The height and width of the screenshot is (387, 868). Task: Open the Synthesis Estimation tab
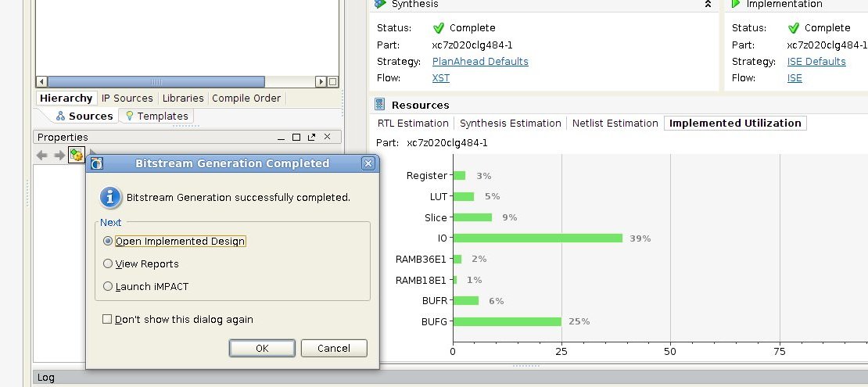point(511,124)
